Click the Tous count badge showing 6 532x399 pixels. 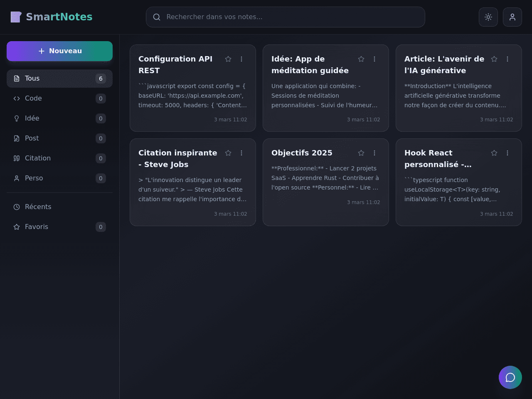point(101,79)
